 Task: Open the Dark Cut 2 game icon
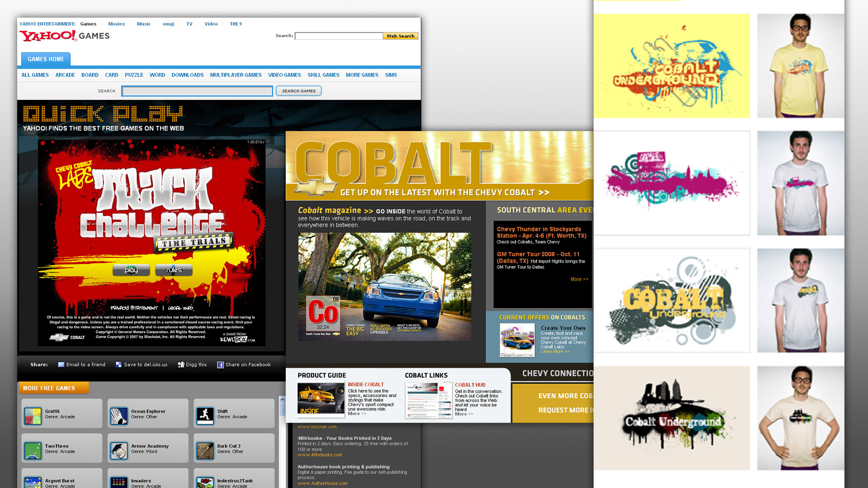tap(205, 450)
